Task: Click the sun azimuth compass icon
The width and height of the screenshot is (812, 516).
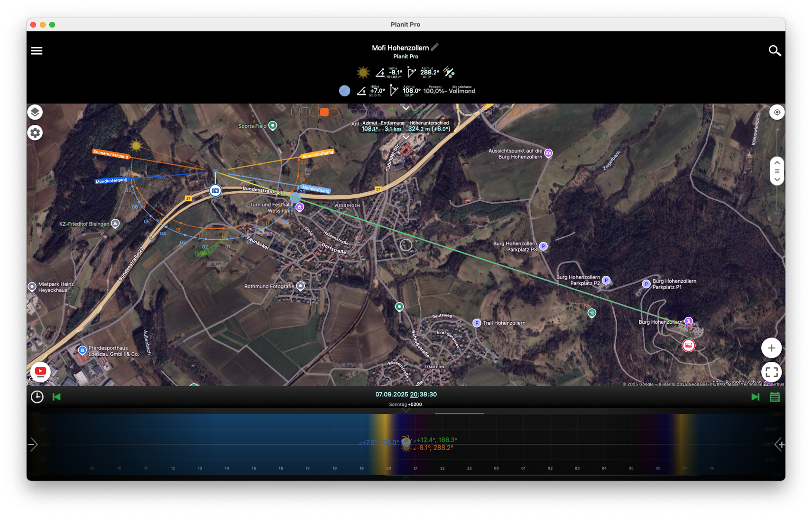Action: (411, 73)
